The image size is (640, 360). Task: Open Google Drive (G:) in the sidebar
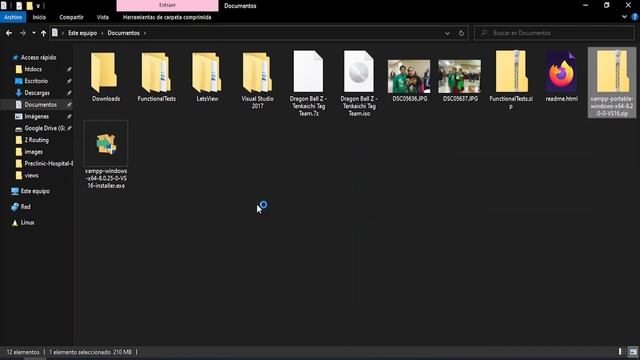pyautogui.click(x=44, y=129)
